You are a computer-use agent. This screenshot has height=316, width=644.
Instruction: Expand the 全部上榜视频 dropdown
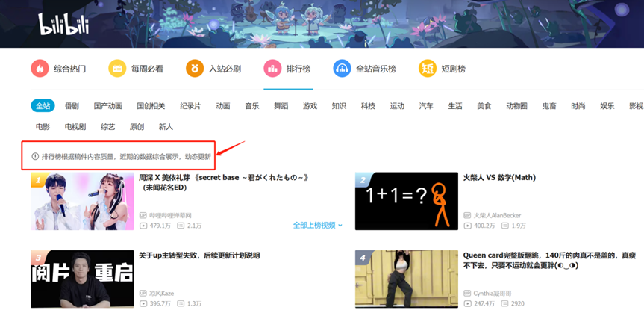pos(318,225)
